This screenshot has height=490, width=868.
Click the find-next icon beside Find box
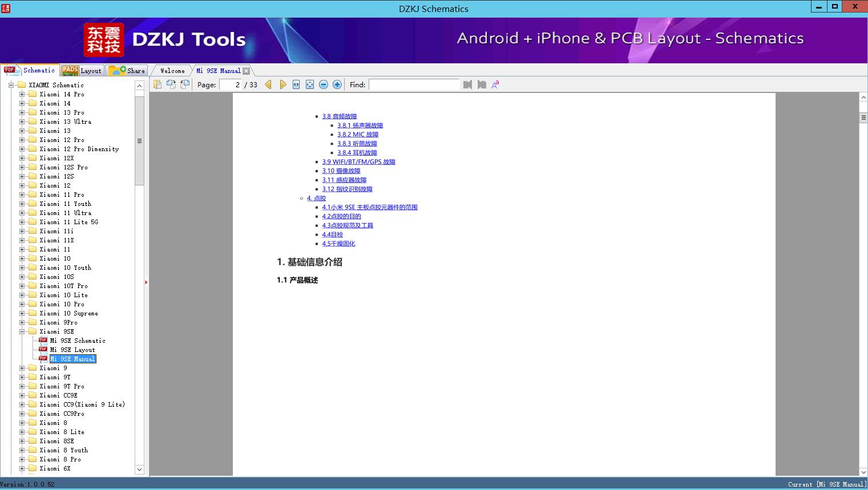coord(482,84)
